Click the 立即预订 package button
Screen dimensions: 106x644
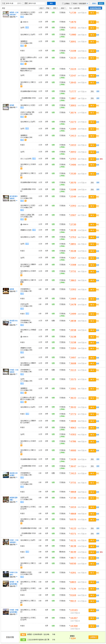coord(93,637)
